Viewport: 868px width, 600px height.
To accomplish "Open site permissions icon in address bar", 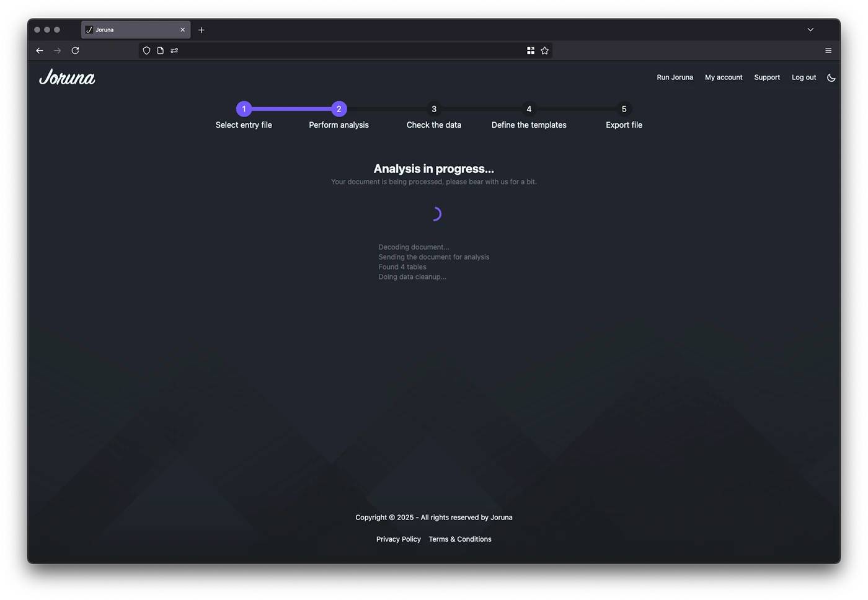I will pos(174,51).
